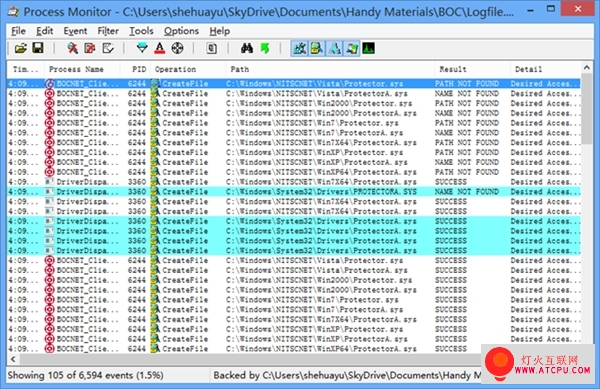Open the Options menu

point(181,31)
